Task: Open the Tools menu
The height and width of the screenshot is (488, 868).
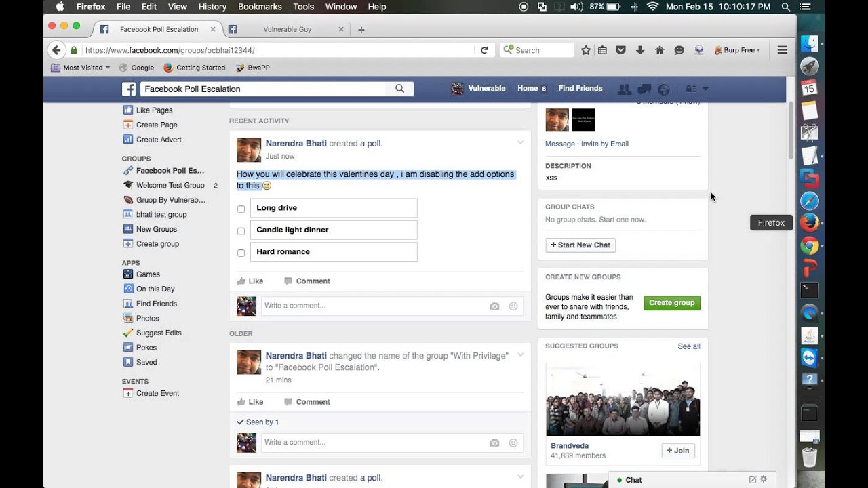Action: (303, 7)
